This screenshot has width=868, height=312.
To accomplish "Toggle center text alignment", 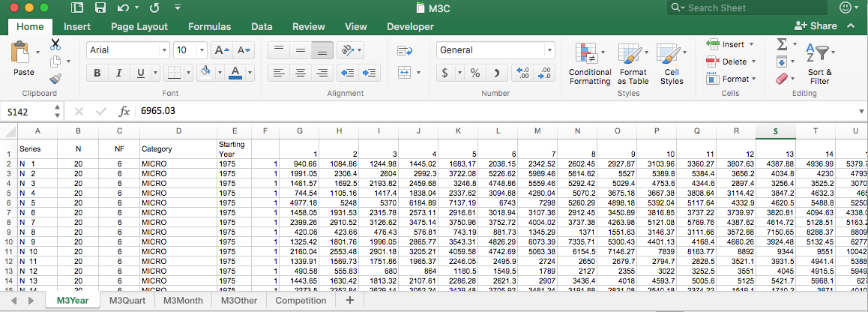I will tap(301, 73).
